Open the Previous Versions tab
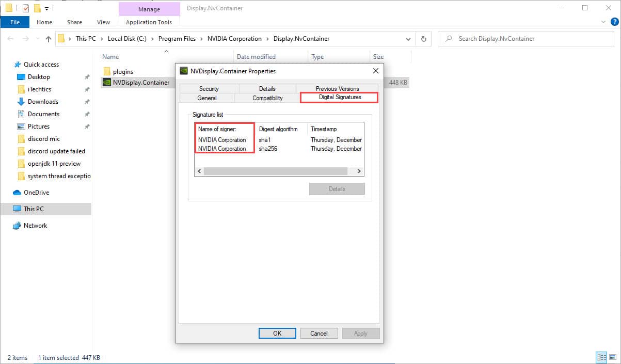This screenshot has width=621, height=364. (338, 89)
